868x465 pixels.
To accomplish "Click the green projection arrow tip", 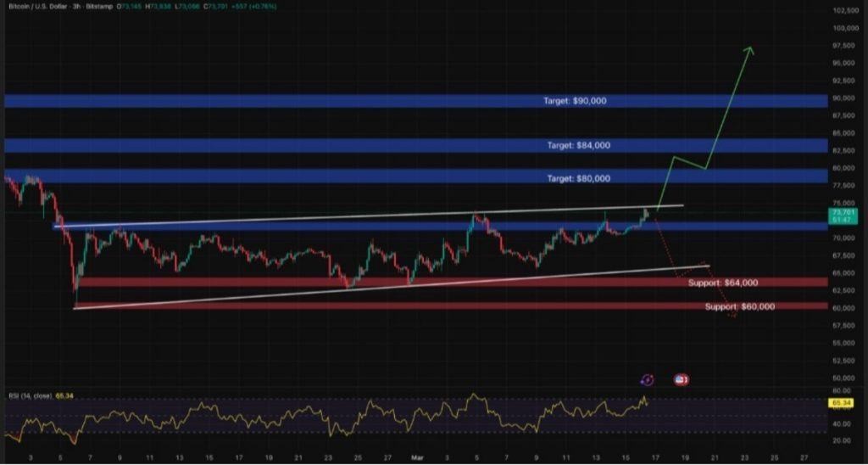I will [x=750, y=49].
